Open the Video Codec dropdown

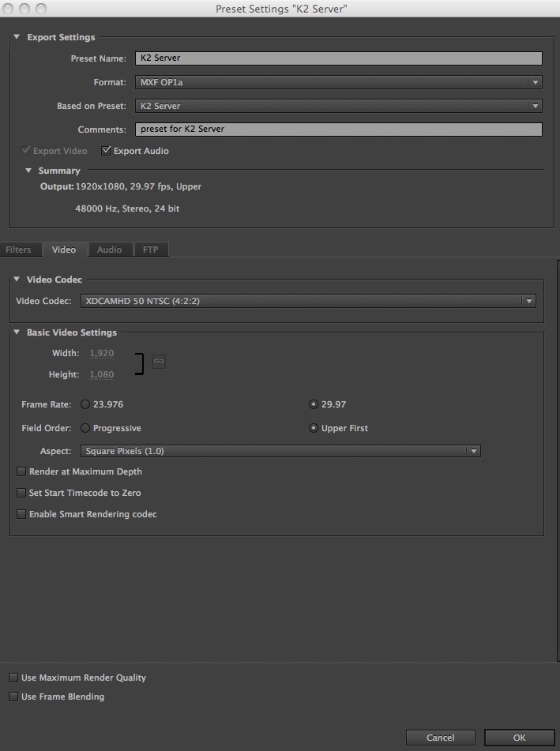point(308,301)
